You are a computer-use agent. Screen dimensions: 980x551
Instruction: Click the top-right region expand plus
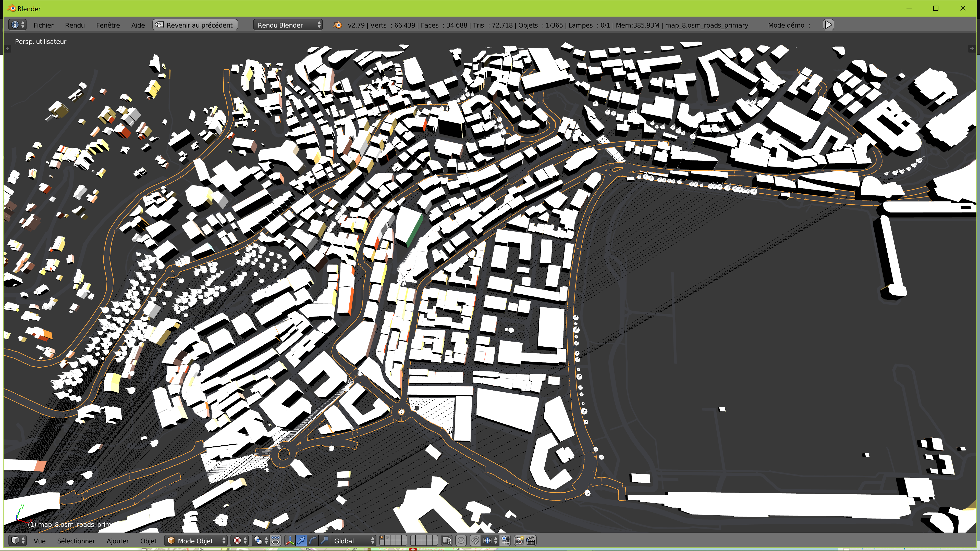click(972, 49)
